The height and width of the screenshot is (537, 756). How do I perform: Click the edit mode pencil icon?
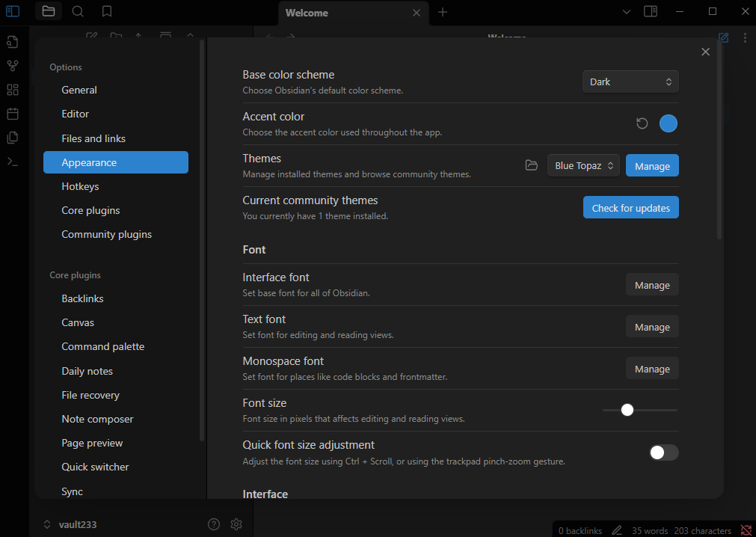723,37
